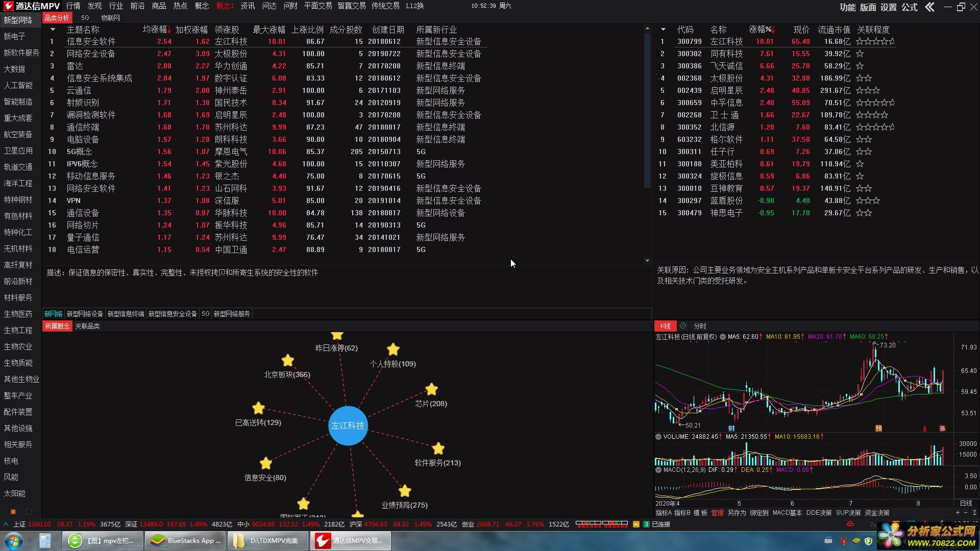Click the keyboard tray icon
This screenshot has width=980, height=551.
coord(828,541)
